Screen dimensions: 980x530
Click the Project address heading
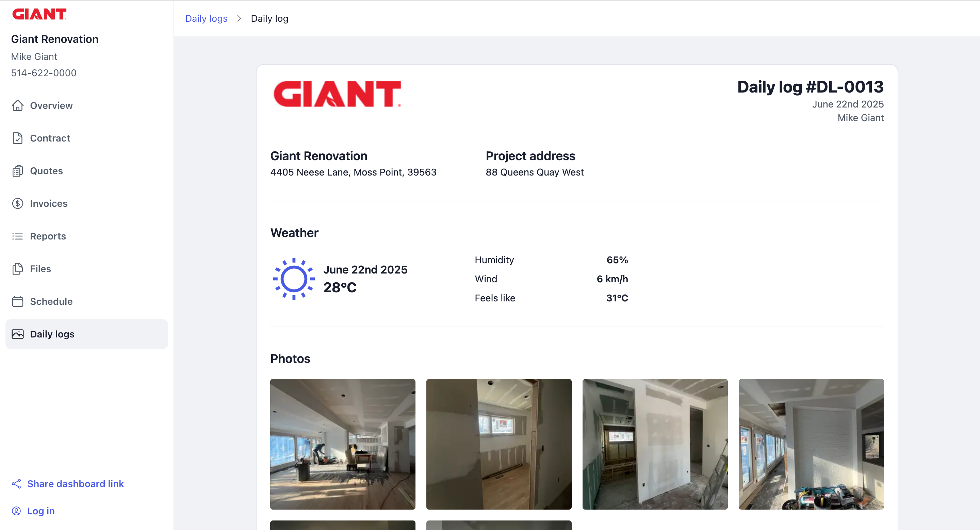click(x=530, y=156)
